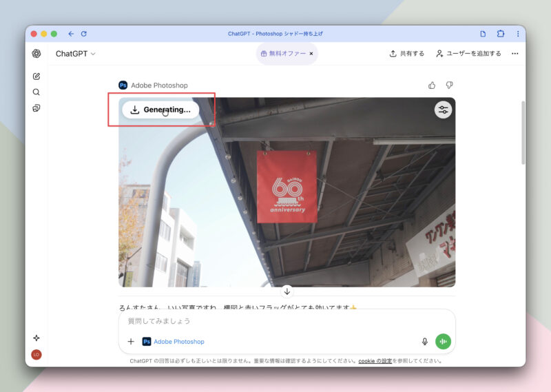Click the page document icon in the title bar
This screenshot has height=392, width=551.
483,34
